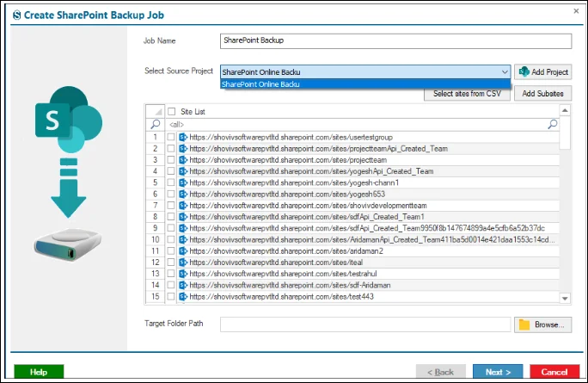
Task: Click the Job Name input field
Action: pyautogui.click(x=395, y=41)
